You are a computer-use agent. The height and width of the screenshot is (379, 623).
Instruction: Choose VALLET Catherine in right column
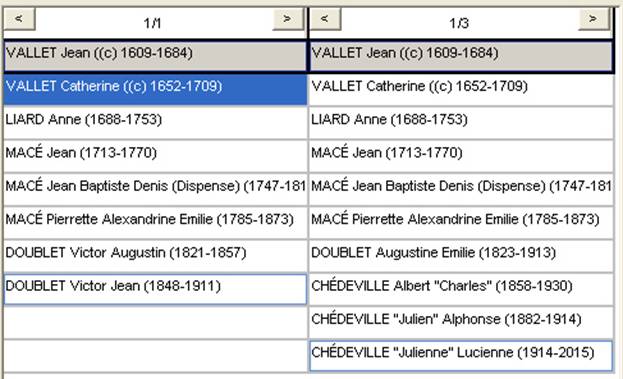(461, 89)
